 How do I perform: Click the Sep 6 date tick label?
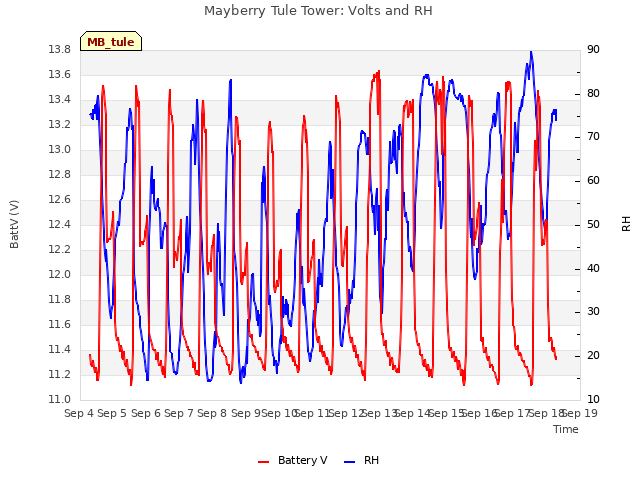[x=145, y=413]
